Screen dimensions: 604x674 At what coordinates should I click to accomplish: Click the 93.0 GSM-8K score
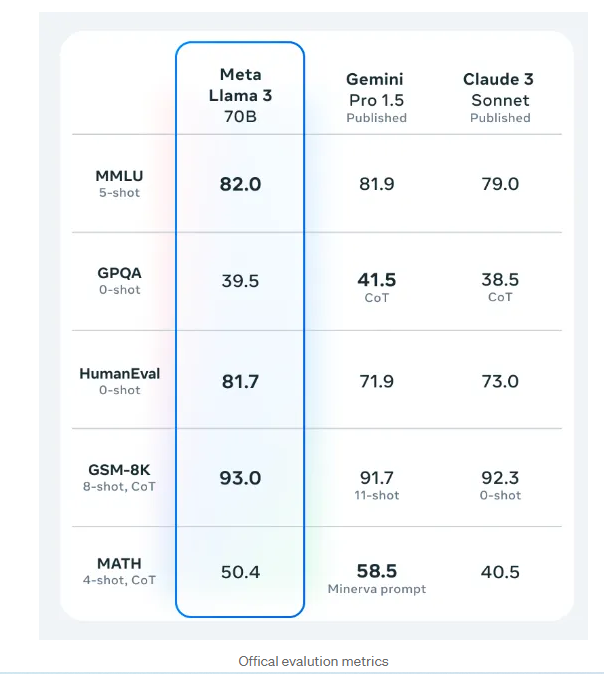pyautogui.click(x=240, y=478)
